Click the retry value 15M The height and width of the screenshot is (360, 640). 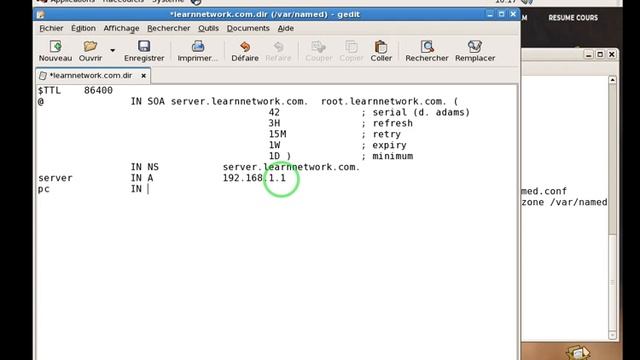pos(277,134)
